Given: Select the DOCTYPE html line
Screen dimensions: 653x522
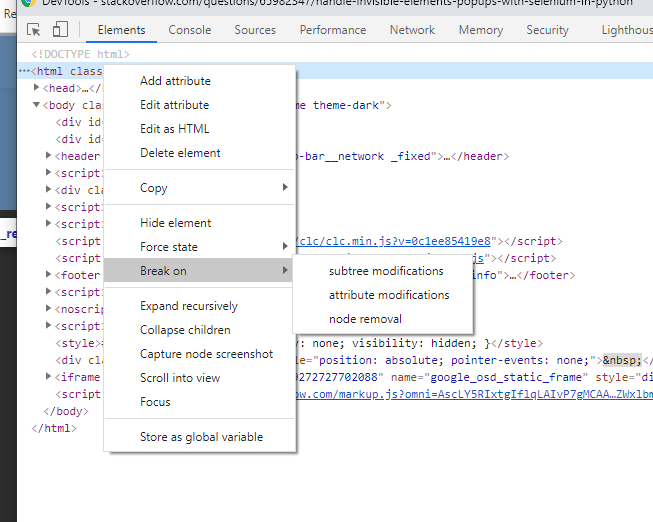Looking at the screenshot, I should pos(80,54).
